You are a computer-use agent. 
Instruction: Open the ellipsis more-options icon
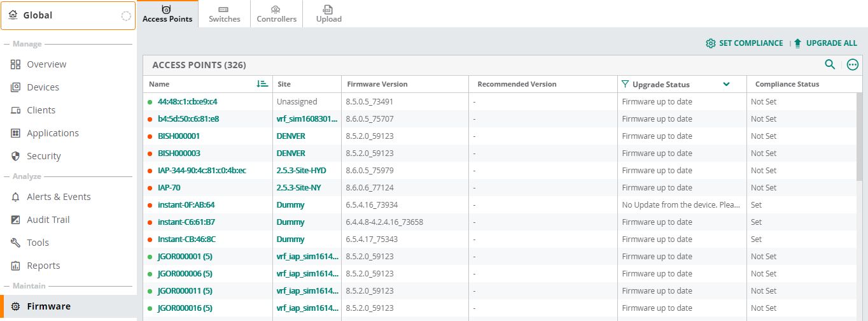click(x=853, y=64)
